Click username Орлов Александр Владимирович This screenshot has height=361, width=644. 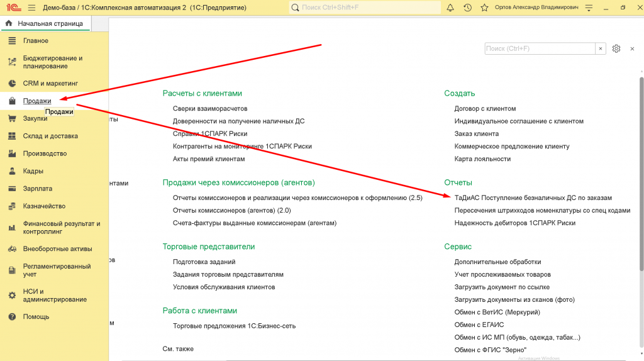(x=536, y=8)
